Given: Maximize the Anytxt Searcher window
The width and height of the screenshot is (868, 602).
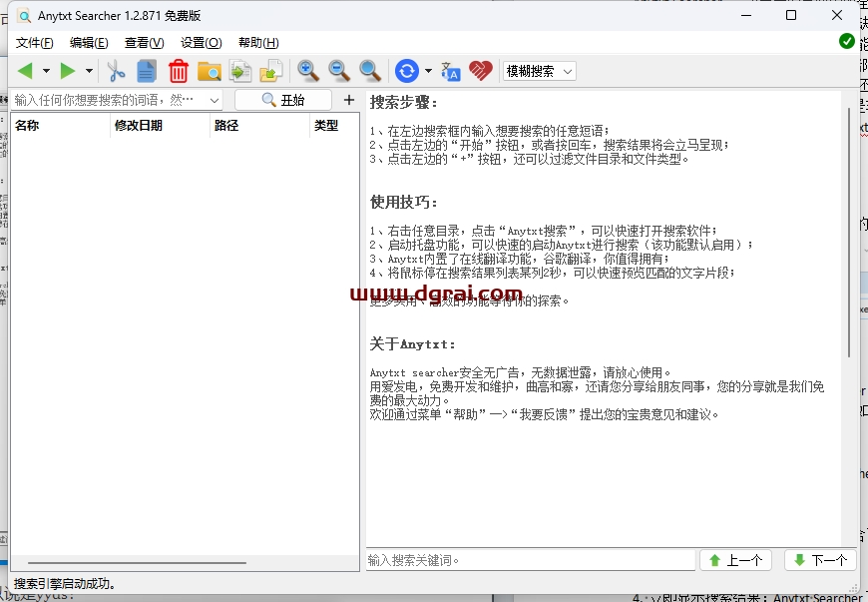Looking at the screenshot, I should click(x=791, y=16).
